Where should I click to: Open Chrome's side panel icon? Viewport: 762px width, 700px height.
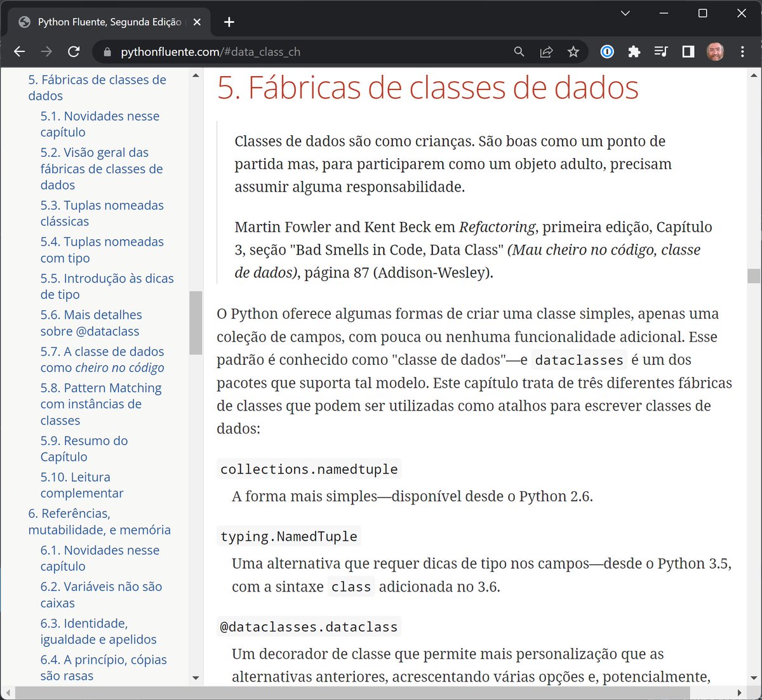[x=687, y=51]
